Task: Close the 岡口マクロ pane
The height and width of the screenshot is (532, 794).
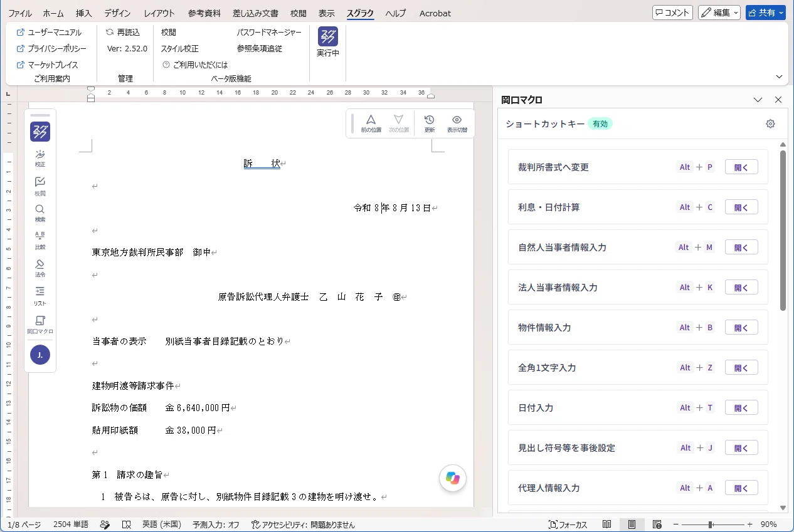Action: 778,100
